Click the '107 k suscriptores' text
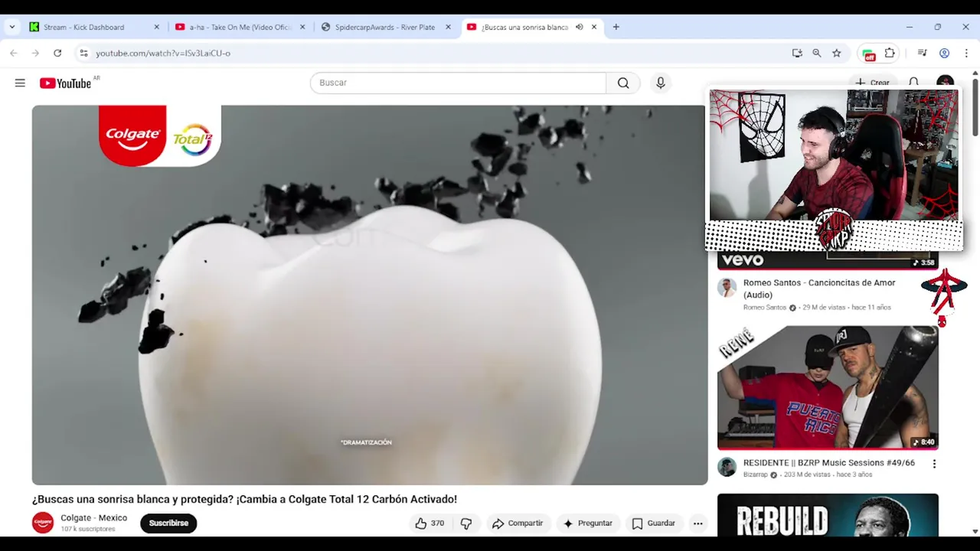980x551 pixels. pos(88,530)
